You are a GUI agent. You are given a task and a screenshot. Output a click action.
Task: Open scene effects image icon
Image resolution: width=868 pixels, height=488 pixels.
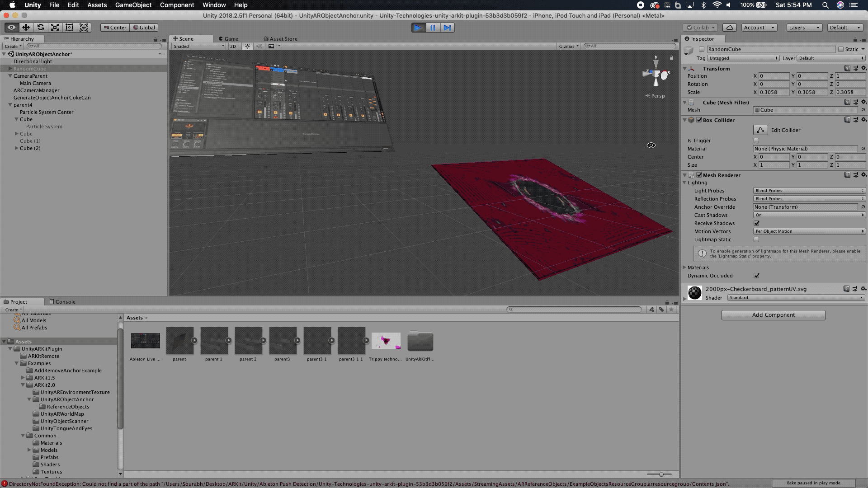click(271, 46)
